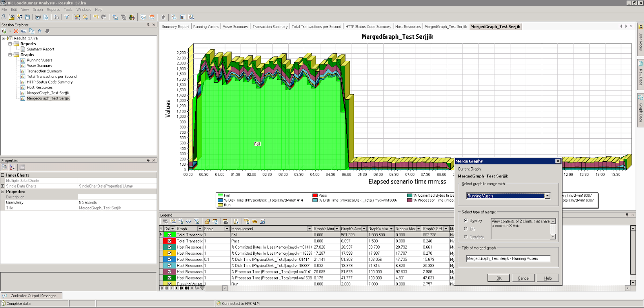Switch to HTTP Status Code Summary tab

pyautogui.click(x=368, y=27)
